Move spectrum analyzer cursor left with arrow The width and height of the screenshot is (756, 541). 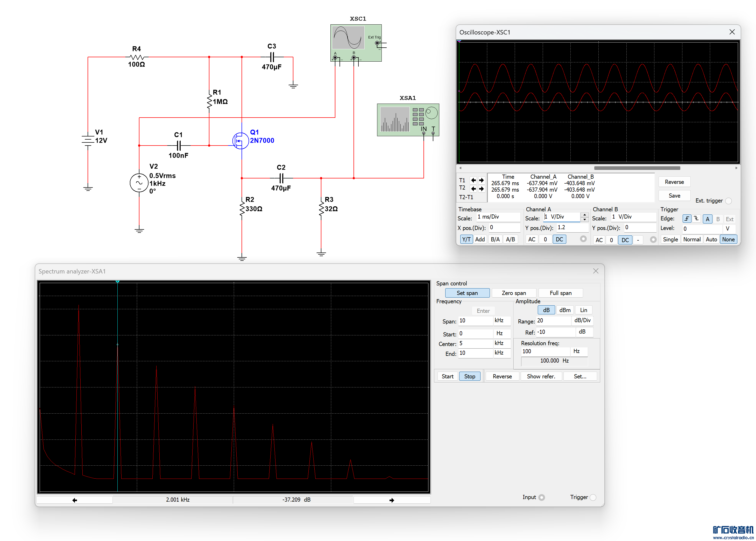tap(75, 500)
